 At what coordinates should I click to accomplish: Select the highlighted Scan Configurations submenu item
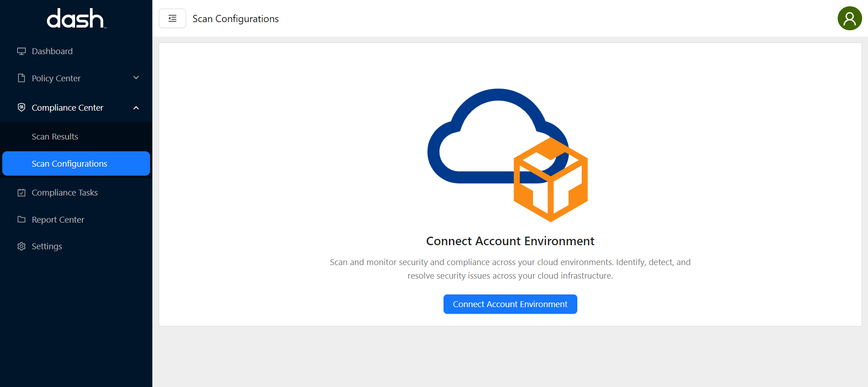click(x=69, y=163)
